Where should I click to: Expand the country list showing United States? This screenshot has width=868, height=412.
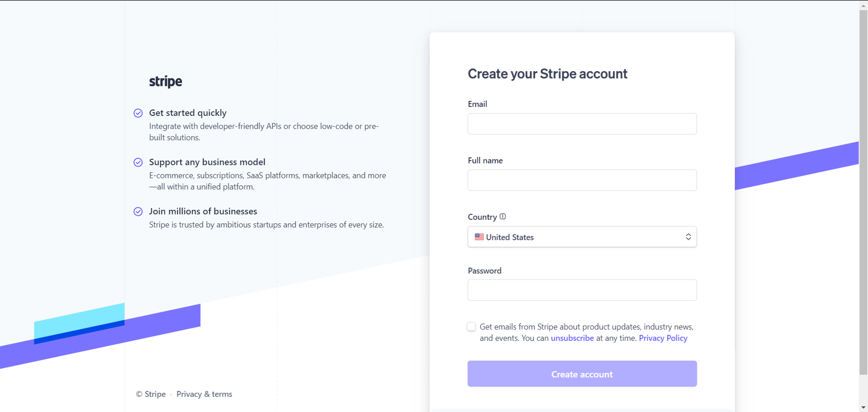click(x=582, y=237)
